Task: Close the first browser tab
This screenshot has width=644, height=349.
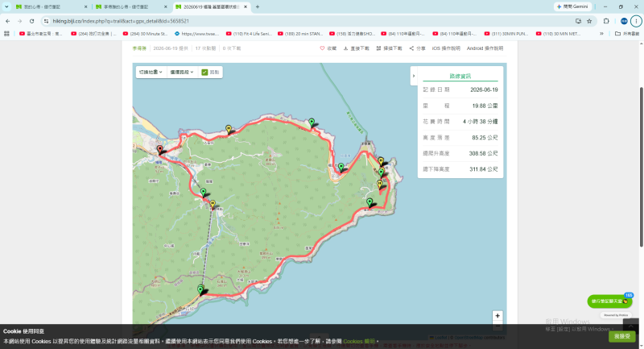Action: [x=86, y=7]
